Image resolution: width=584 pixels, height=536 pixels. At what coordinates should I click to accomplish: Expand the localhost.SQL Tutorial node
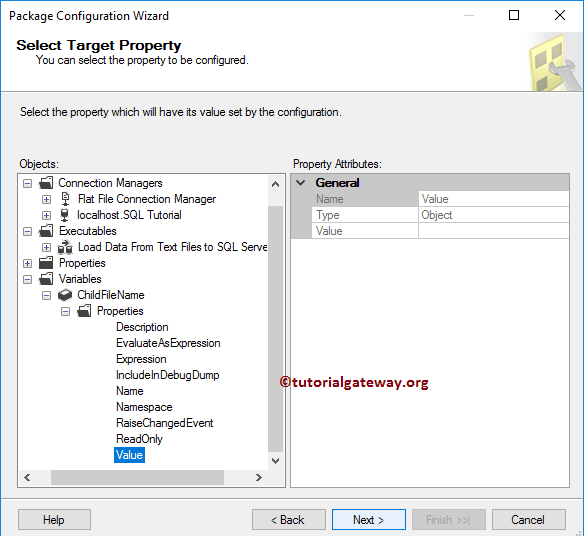coord(46,216)
